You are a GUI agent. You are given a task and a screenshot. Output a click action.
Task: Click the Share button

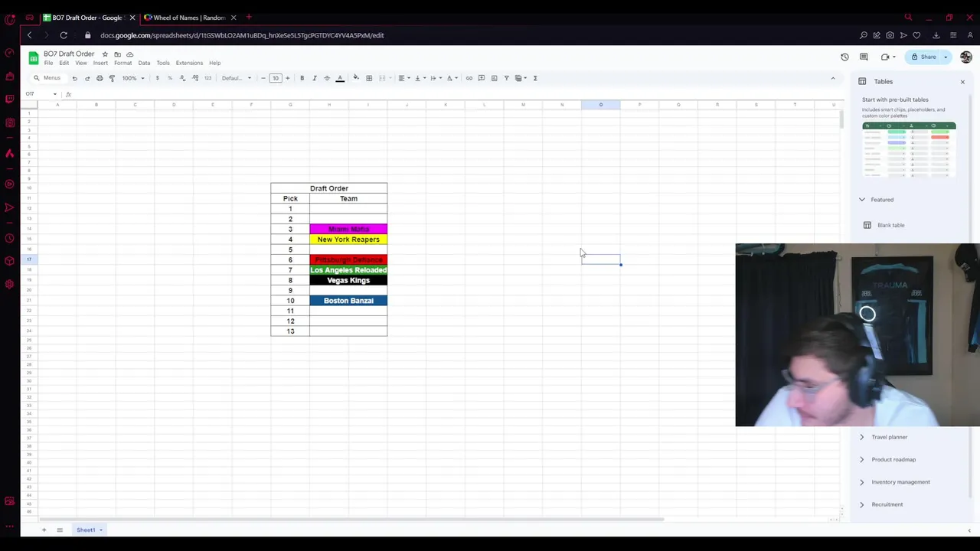(923, 57)
